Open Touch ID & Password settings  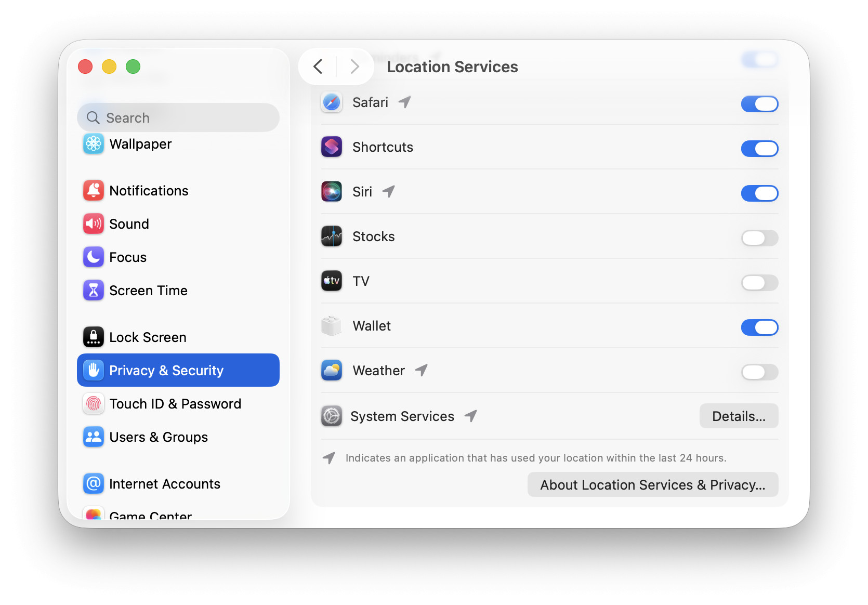tap(178, 404)
